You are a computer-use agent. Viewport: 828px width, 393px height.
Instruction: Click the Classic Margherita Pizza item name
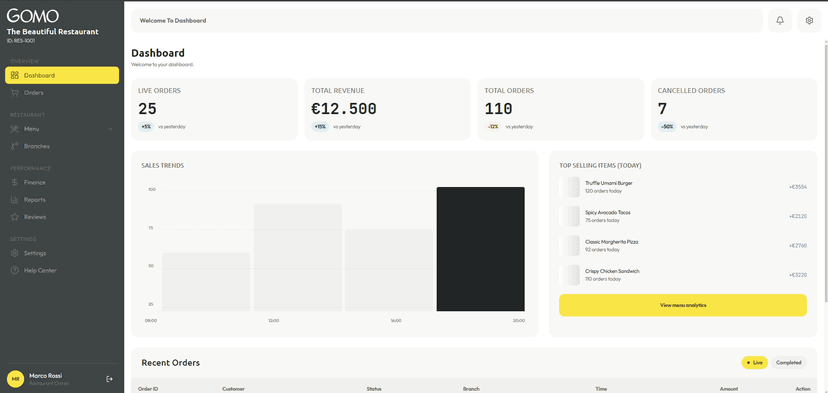[612, 241]
